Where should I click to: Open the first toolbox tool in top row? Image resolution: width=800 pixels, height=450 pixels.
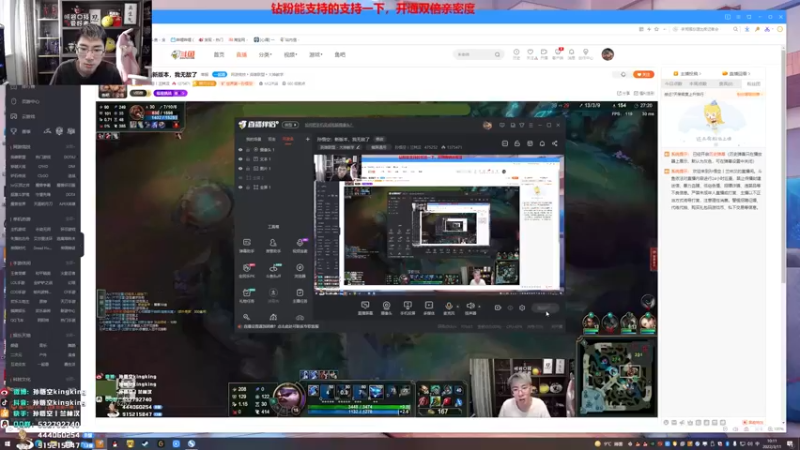[247, 245]
